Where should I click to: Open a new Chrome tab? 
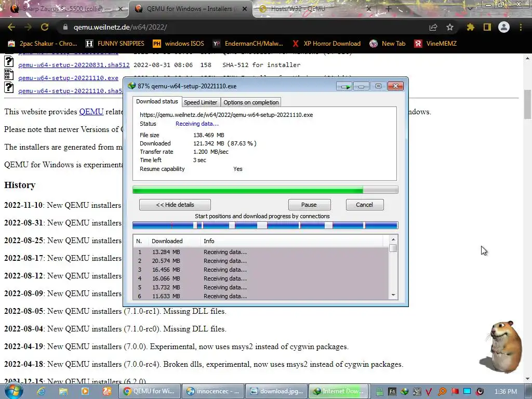(x=389, y=9)
